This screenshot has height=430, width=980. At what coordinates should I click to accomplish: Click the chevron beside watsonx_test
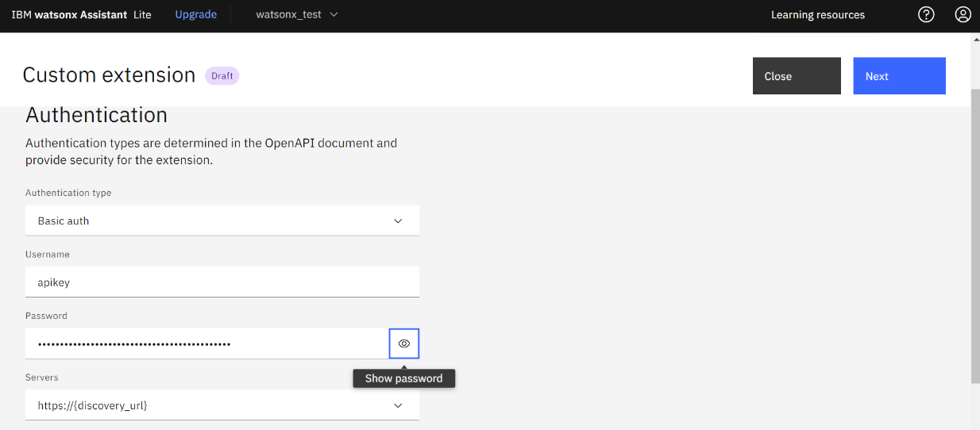pos(334,14)
